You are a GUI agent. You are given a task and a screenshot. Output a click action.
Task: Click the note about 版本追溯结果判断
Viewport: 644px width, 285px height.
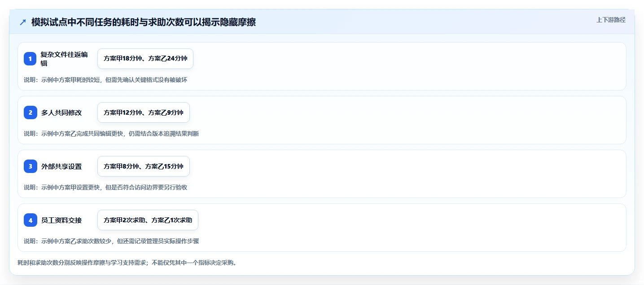coord(111,134)
